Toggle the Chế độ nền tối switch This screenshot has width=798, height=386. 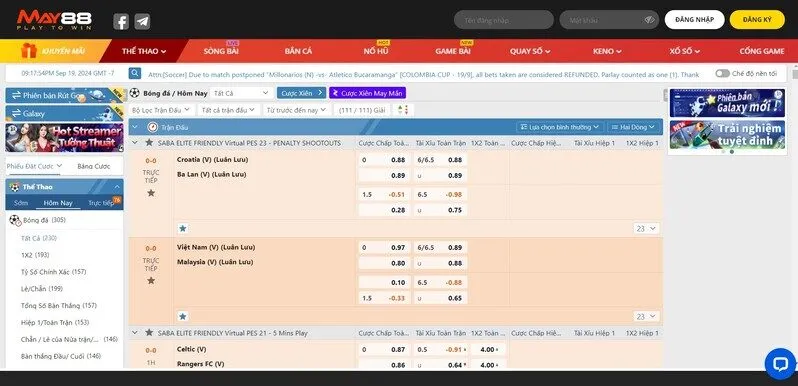722,73
